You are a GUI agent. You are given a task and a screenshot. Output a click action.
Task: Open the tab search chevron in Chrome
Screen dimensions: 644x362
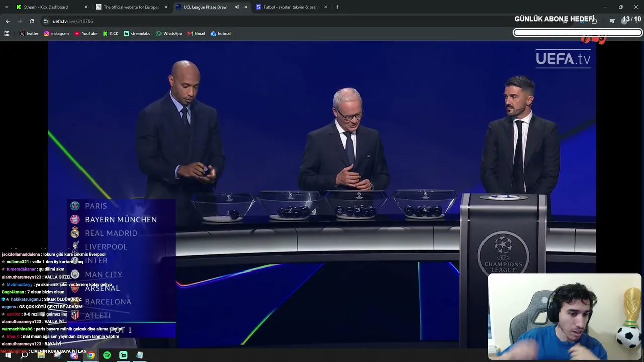7,7
